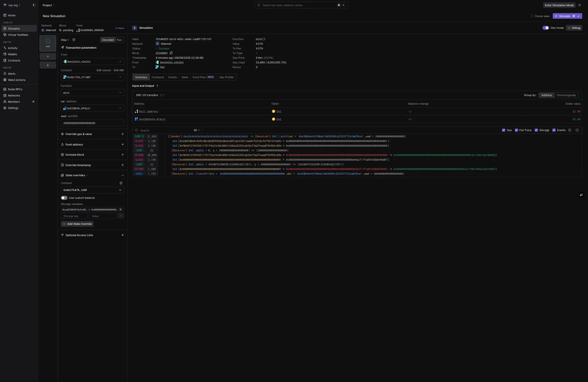Image resolution: width=588 pixels, height=382 pixels.
Task: Group transfers by Address
Action: (546, 95)
